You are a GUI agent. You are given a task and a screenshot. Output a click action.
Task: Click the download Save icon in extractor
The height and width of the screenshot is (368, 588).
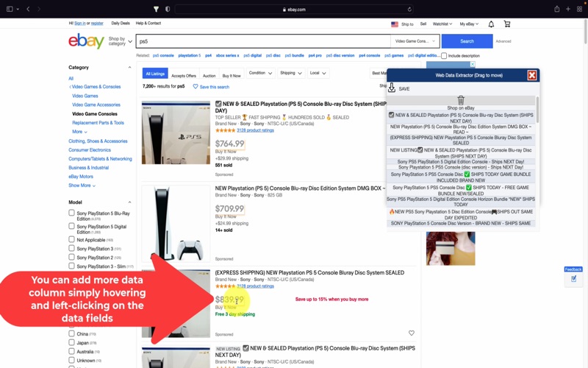(x=392, y=88)
